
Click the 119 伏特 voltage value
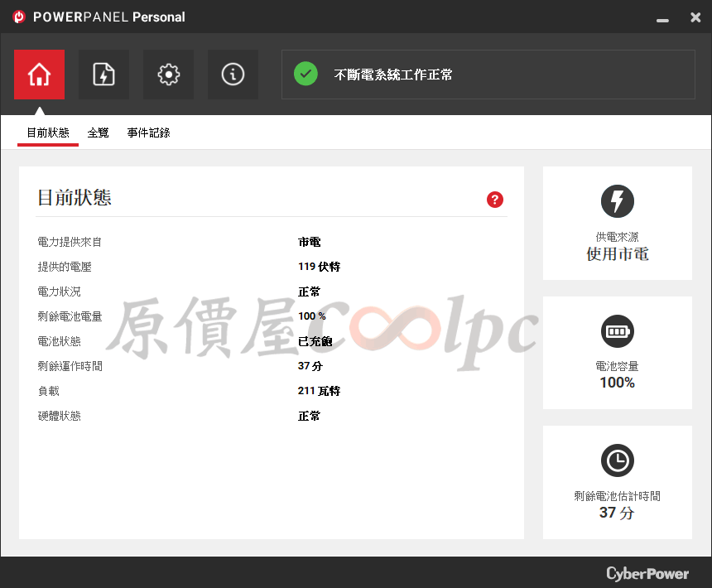320,267
